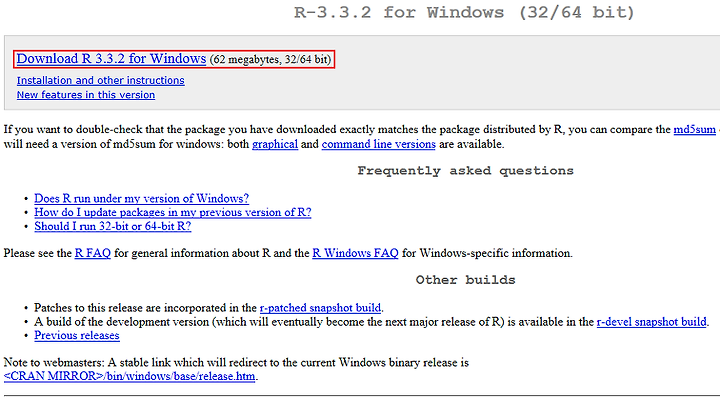Image resolution: width=720 pixels, height=400 pixels.
Task: Visit the R Windows FAQ link
Action: 355,253
